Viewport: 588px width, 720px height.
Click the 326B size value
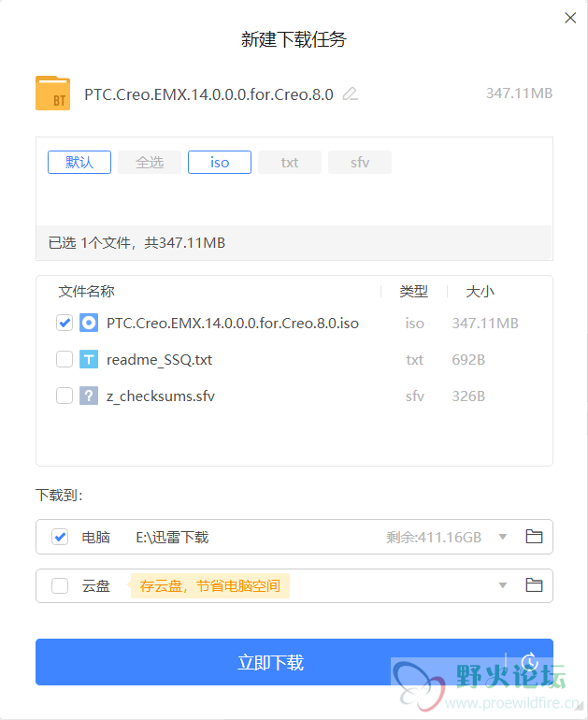click(468, 396)
